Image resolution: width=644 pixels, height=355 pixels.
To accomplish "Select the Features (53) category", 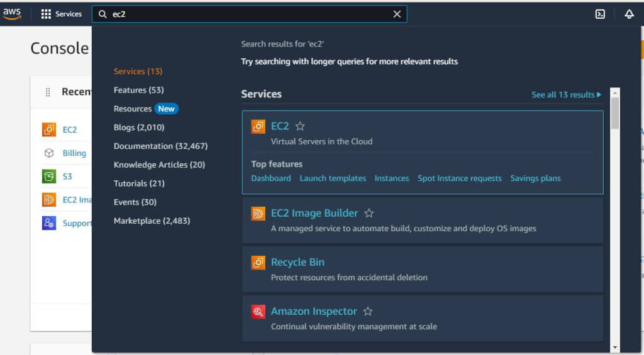I will pyautogui.click(x=139, y=90).
